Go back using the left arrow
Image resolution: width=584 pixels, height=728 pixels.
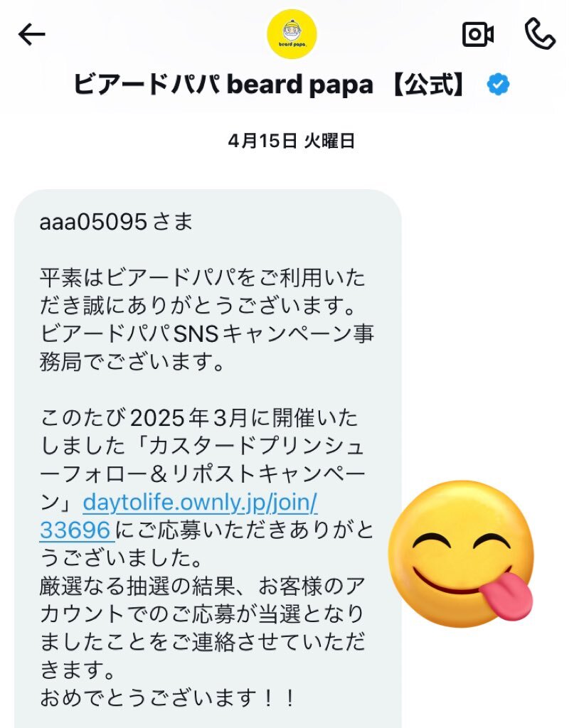point(31,35)
